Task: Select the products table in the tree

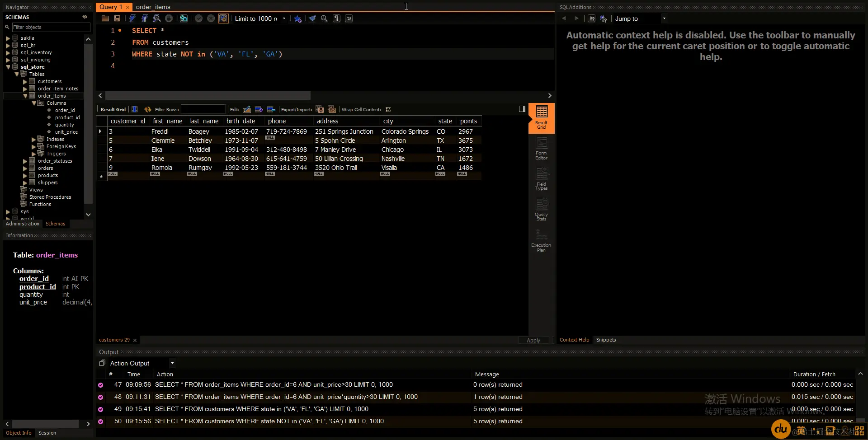Action: [x=48, y=175]
